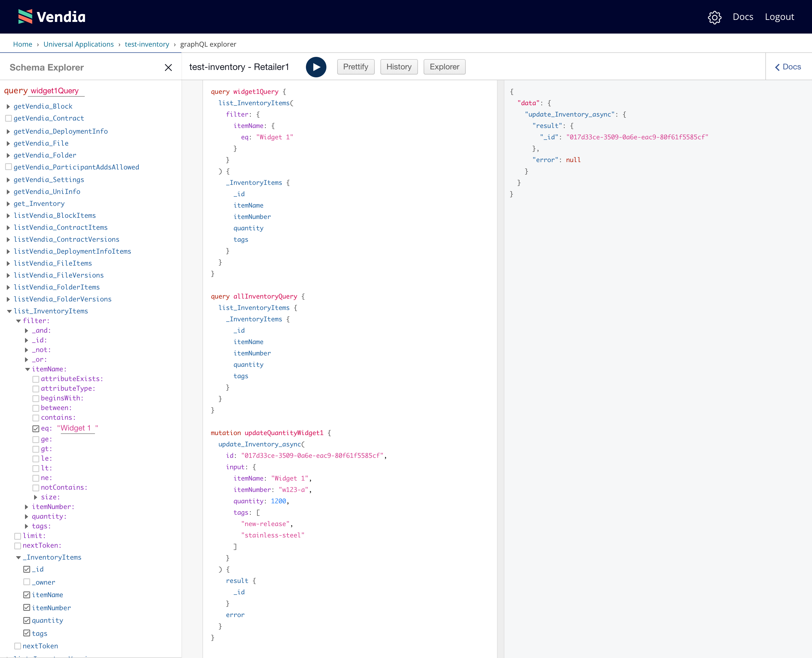812x658 pixels.
Task: Navigate to test-inventory breadcrumb
Action: point(147,44)
